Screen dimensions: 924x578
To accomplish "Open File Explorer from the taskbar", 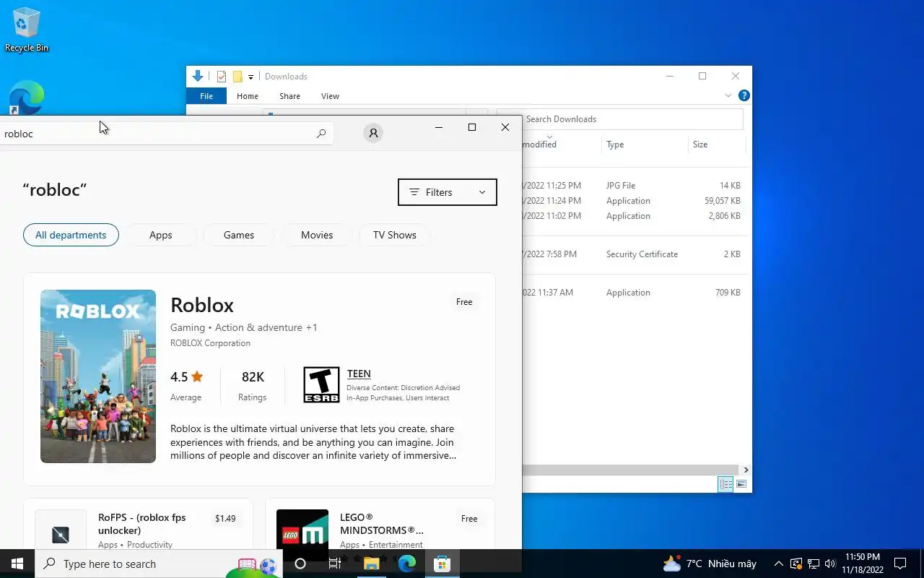I will click(x=371, y=564).
